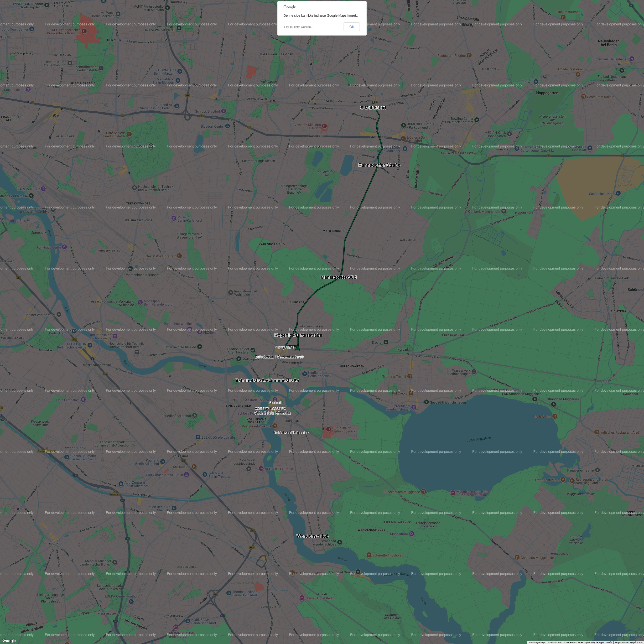This screenshot has height=644, width=644.
Task: Click OK in the Google Maps error dialog
Action: point(351,27)
